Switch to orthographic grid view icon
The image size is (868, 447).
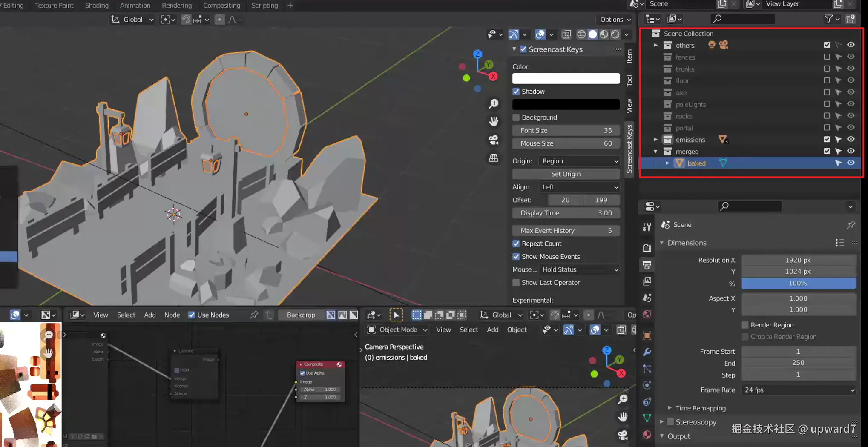point(494,158)
